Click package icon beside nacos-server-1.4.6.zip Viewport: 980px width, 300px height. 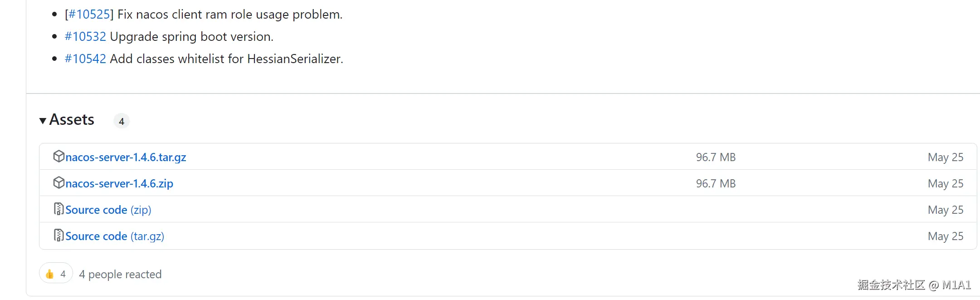pos(59,182)
